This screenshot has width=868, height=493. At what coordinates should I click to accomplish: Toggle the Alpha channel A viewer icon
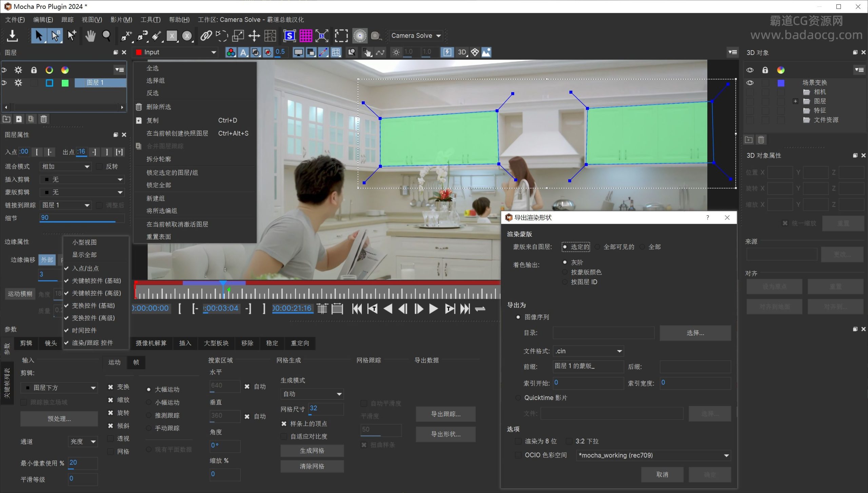[x=243, y=52]
